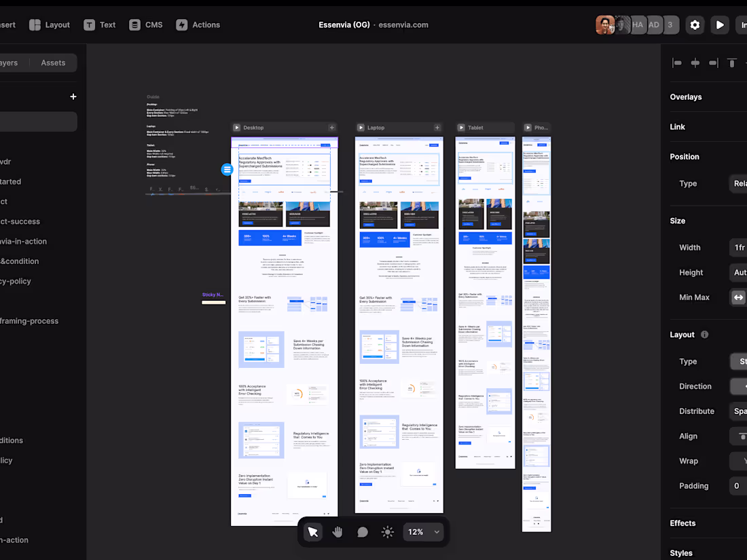Open the Actions panel
747x560 pixels.
[x=198, y=24]
